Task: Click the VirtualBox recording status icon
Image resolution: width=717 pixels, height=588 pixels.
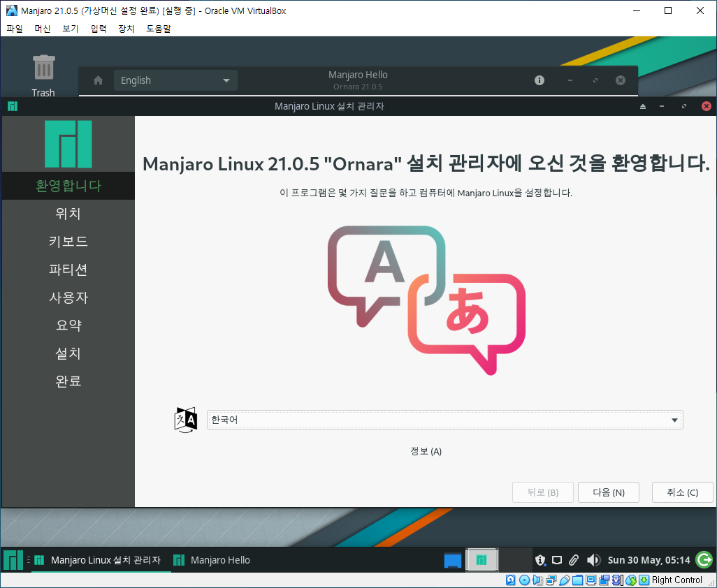Action: point(604,580)
